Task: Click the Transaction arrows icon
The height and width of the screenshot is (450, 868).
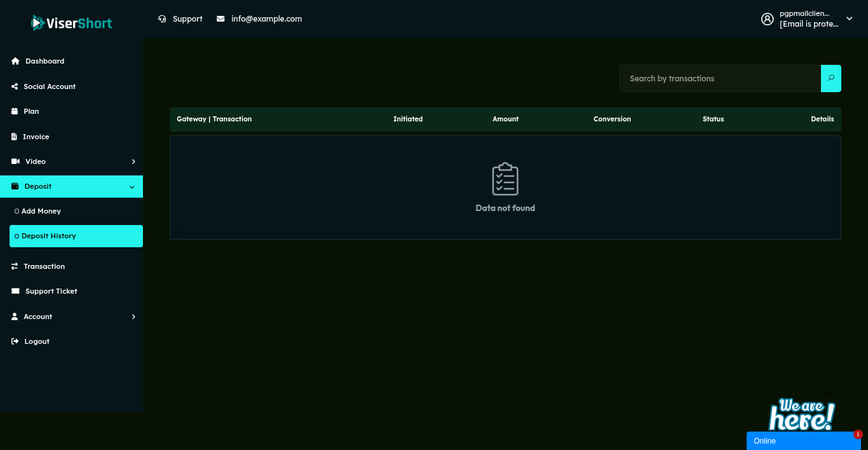Action: (x=15, y=266)
